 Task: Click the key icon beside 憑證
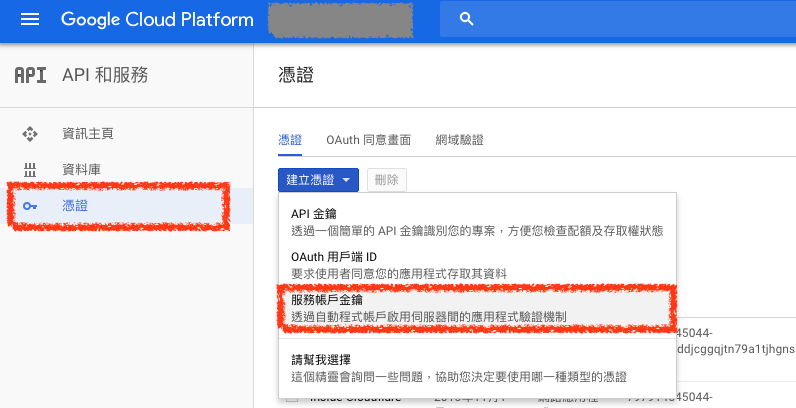(30, 206)
